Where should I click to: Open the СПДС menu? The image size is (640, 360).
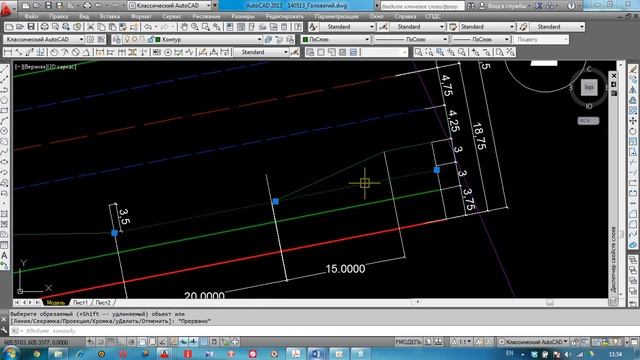click(x=433, y=17)
